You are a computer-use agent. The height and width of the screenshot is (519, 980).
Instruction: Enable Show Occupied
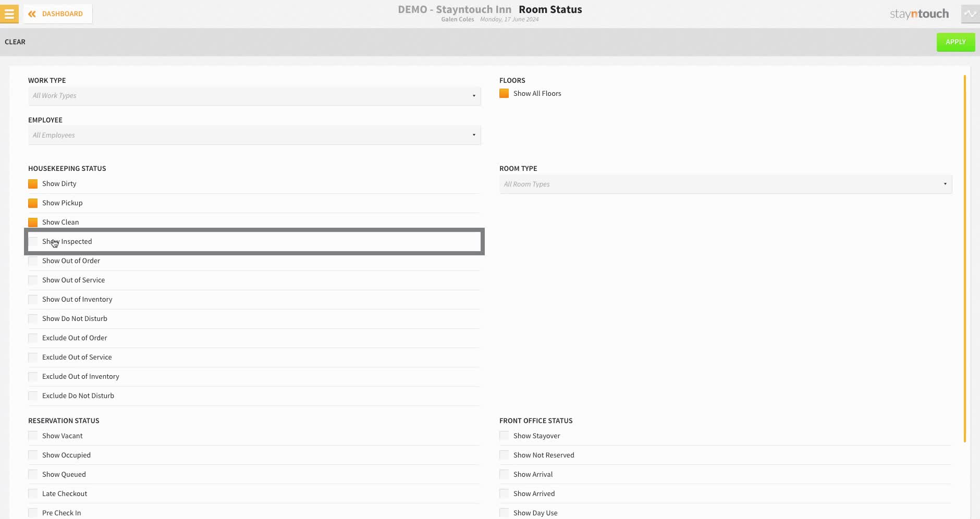pyautogui.click(x=33, y=455)
